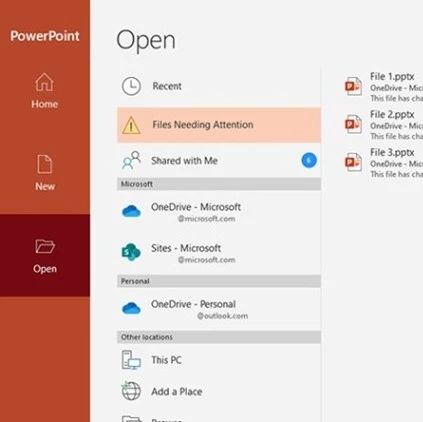Viewport: 423px width, 422px height.
Task: Click the Open folder icon in sidebar
Action: pyautogui.click(x=45, y=246)
